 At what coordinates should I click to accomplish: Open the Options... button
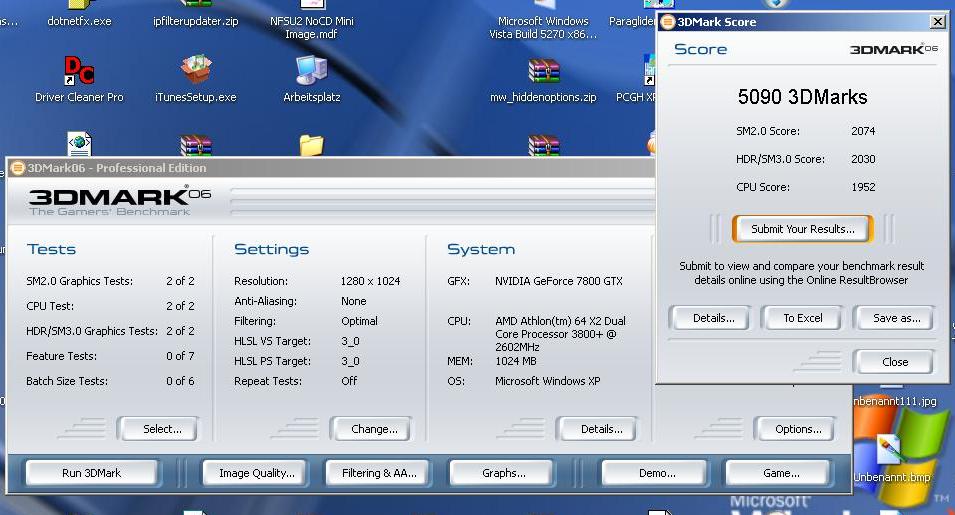798,429
